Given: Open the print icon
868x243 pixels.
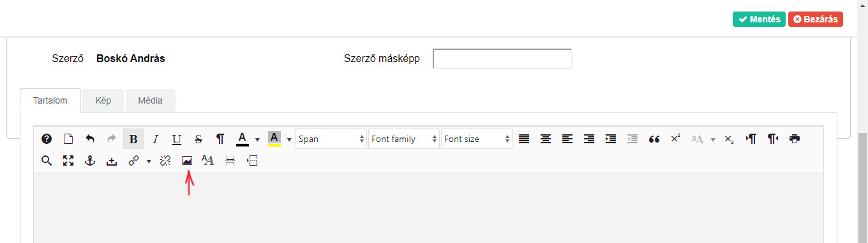Looking at the screenshot, I should 794,139.
